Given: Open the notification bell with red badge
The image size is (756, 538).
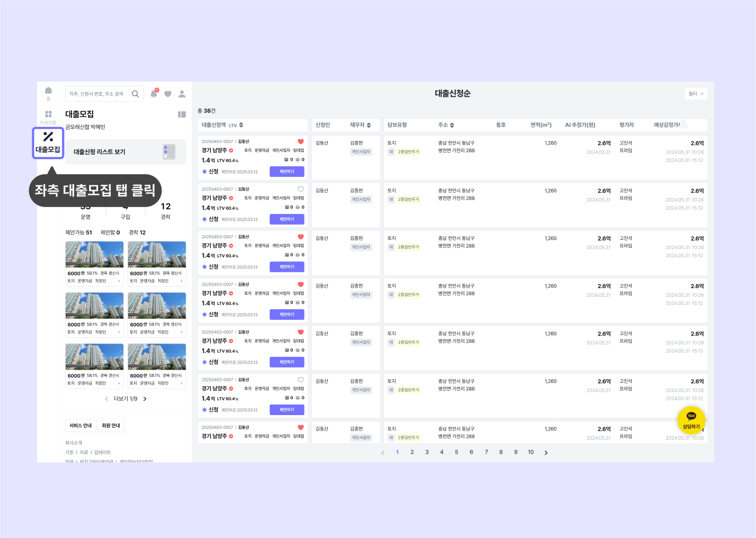Looking at the screenshot, I should click(x=154, y=94).
